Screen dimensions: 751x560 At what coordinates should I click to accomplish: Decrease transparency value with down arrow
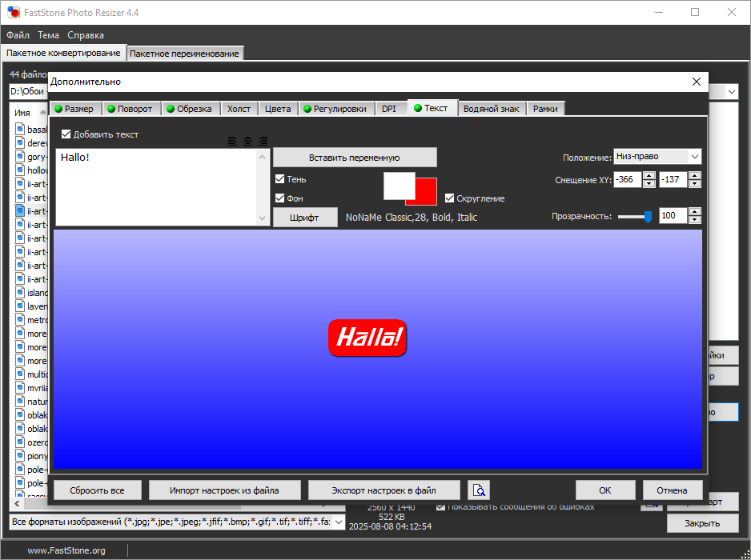point(695,220)
